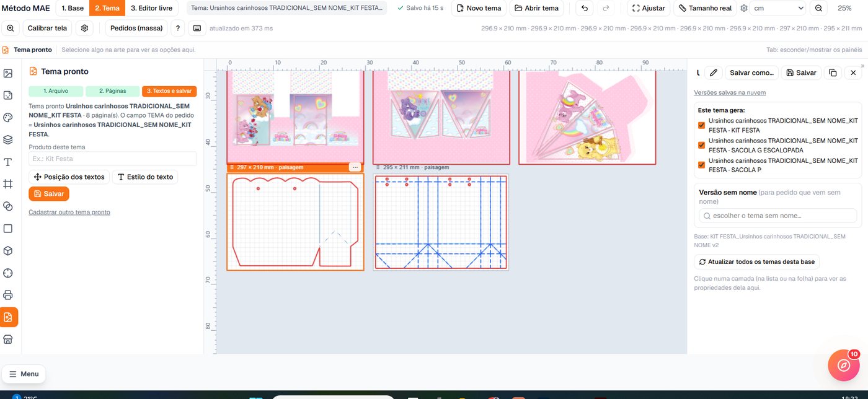
Task: Redo the last undone action
Action: click(606, 8)
